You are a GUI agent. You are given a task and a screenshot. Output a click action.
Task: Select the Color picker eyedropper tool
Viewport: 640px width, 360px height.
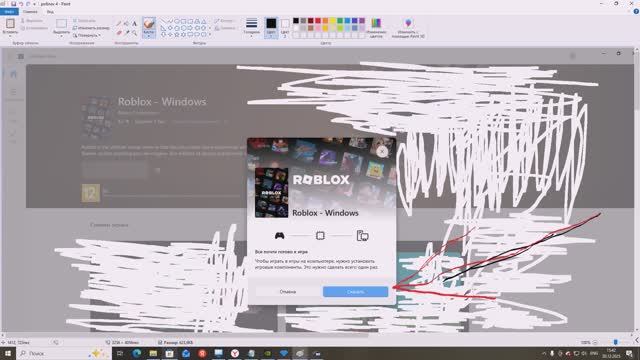(127, 32)
